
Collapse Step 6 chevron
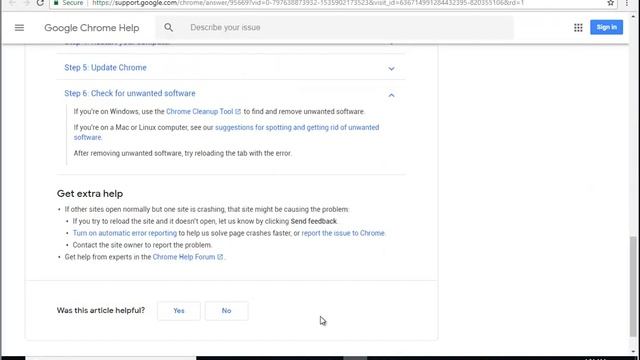391,95
